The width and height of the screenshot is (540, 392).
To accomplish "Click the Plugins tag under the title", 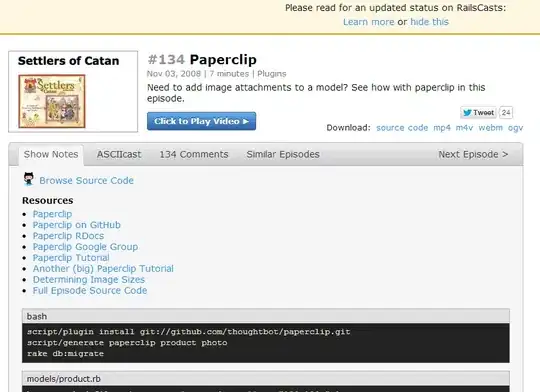I will click(x=271, y=74).
